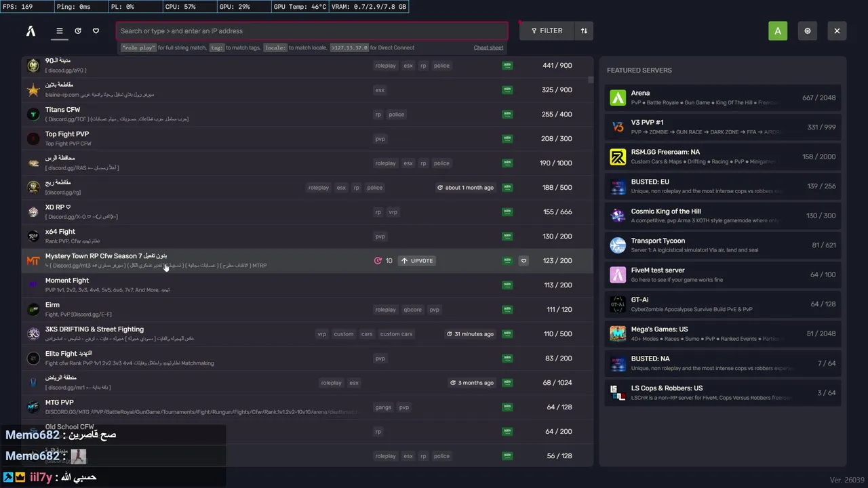The height and width of the screenshot is (488, 868).
Task: Open the sort order button
Action: (584, 30)
